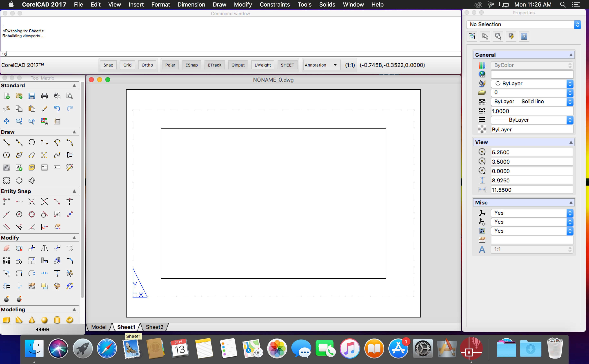Toggle the SHEET mode button

click(287, 65)
